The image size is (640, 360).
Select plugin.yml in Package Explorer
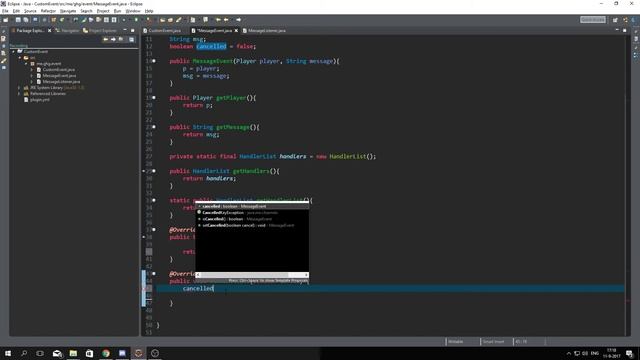click(37, 100)
